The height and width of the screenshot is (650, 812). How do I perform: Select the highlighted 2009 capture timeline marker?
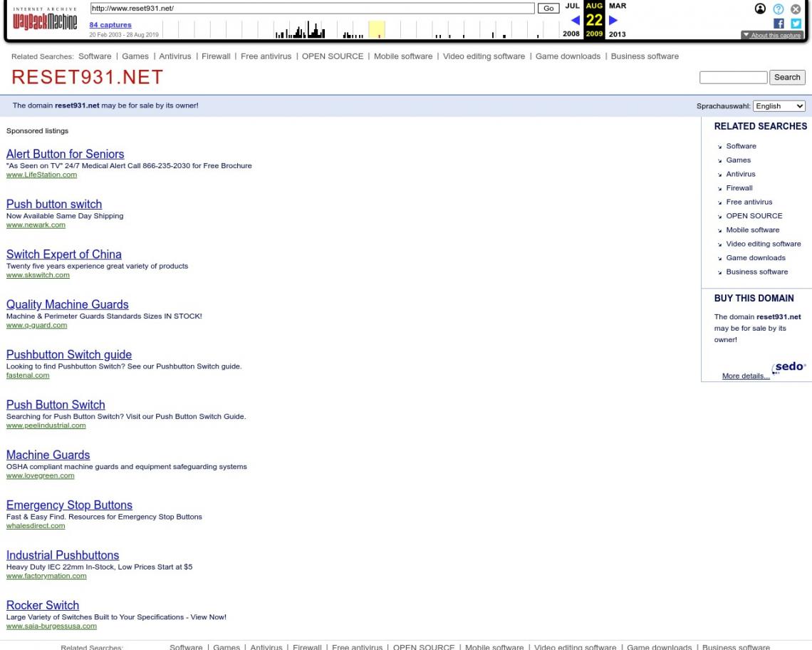point(377,29)
